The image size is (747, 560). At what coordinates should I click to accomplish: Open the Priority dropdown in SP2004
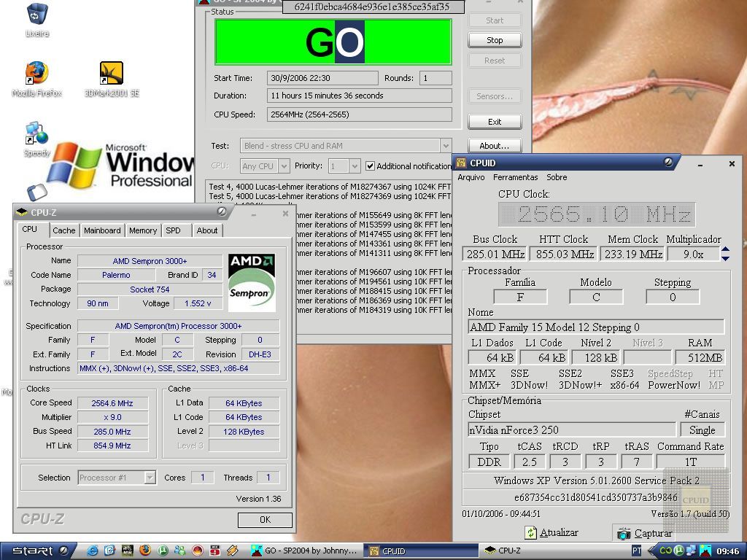click(x=354, y=166)
